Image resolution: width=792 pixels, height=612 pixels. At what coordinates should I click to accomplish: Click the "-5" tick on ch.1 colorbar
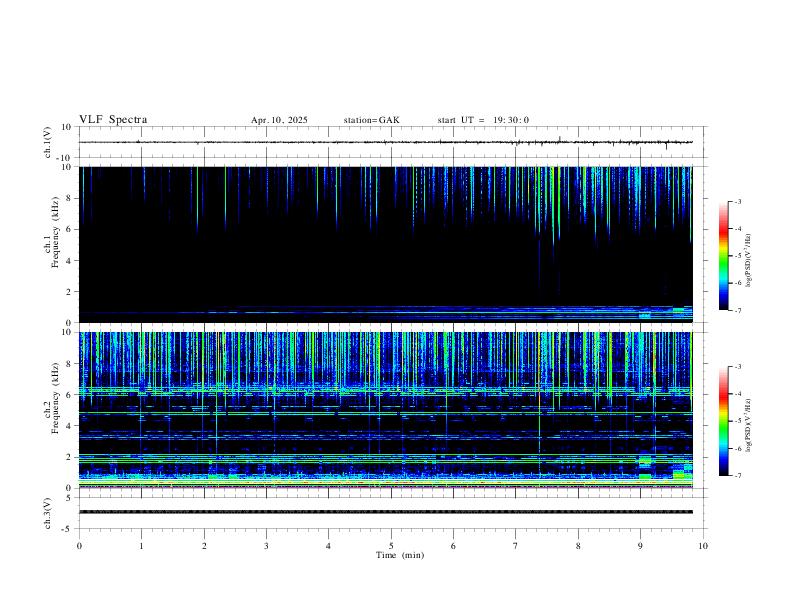[737, 256]
